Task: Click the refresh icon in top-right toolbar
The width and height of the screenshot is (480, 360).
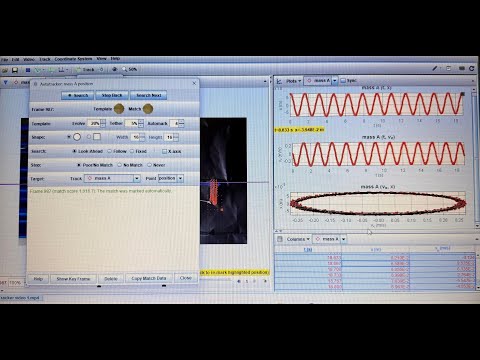Action: point(472,68)
